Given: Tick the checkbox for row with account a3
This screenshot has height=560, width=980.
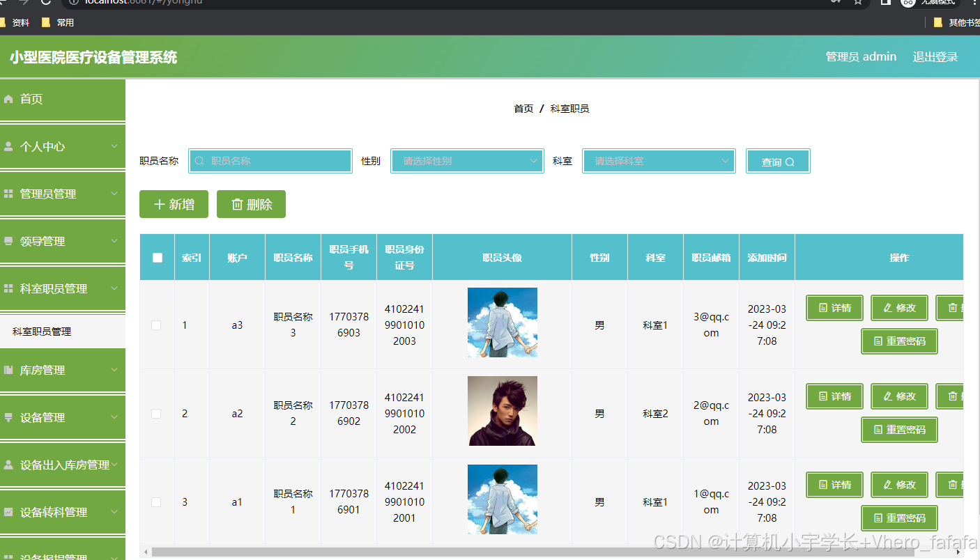Looking at the screenshot, I should [x=156, y=325].
